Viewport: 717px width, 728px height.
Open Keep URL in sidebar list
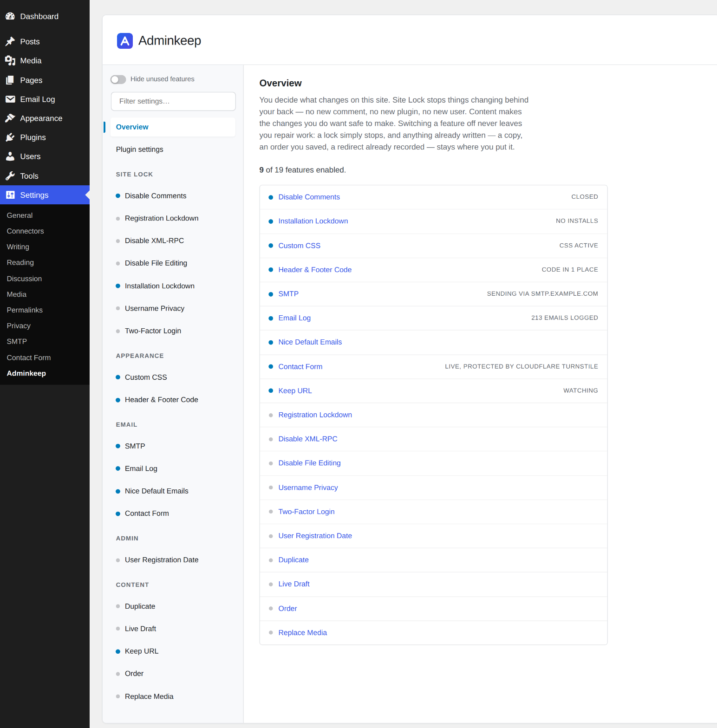142,651
